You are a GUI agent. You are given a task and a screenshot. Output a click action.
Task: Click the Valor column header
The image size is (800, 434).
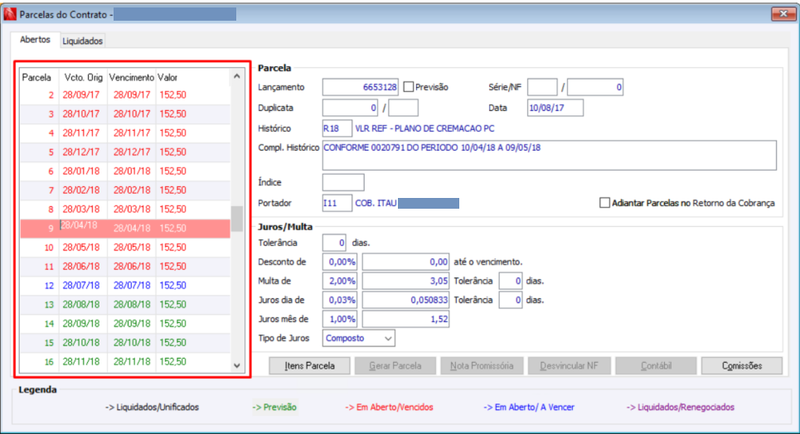point(193,78)
